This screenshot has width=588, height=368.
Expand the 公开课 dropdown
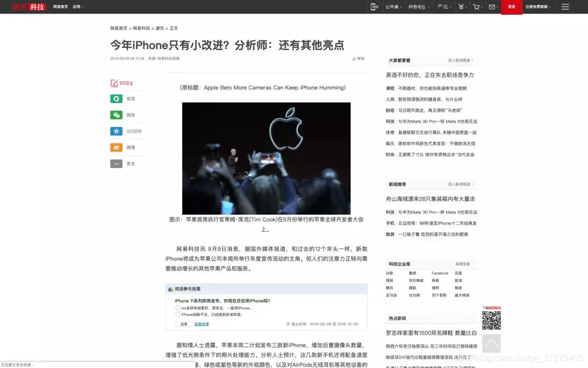click(394, 7)
